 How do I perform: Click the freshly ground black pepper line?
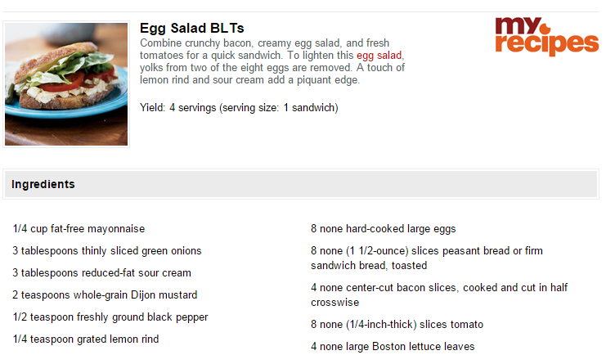[x=110, y=317]
